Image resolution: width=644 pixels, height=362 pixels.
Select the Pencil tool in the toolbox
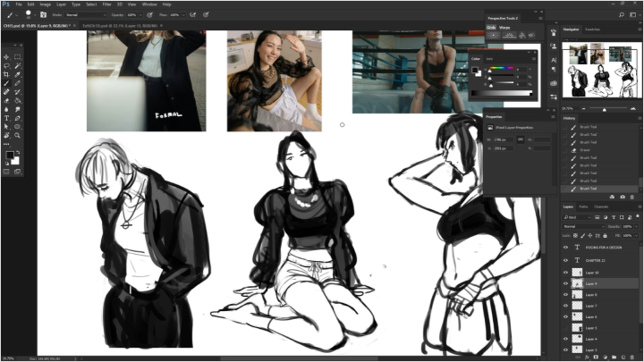tap(18, 83)
